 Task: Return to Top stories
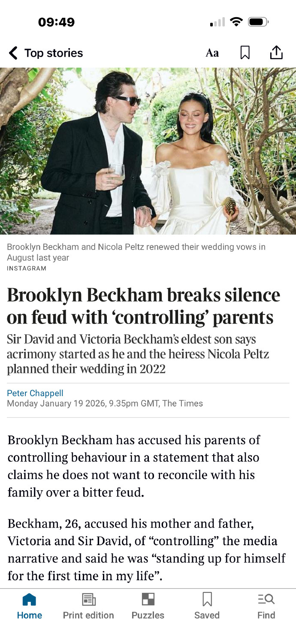(x=53, y=53)
